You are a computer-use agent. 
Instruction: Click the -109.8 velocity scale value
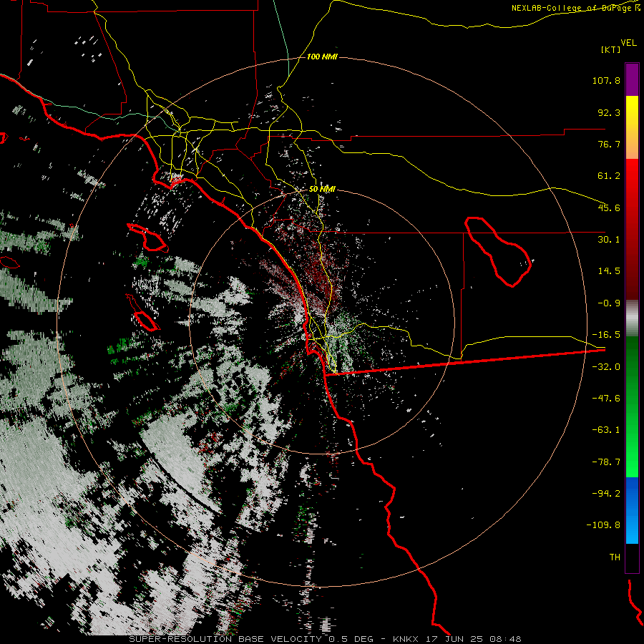coord(603,525)
